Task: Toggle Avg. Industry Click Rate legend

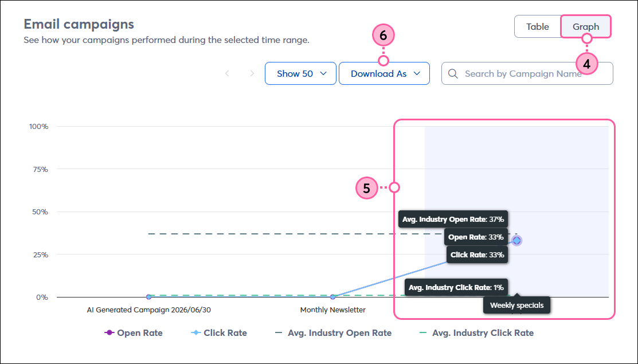Action: (476, 332)
